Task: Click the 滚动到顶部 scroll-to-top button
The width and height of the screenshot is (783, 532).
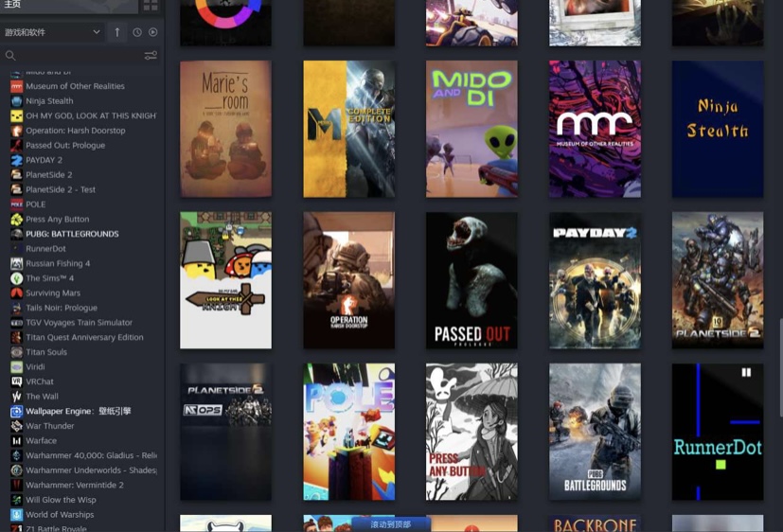Action: tap(391, 524)
